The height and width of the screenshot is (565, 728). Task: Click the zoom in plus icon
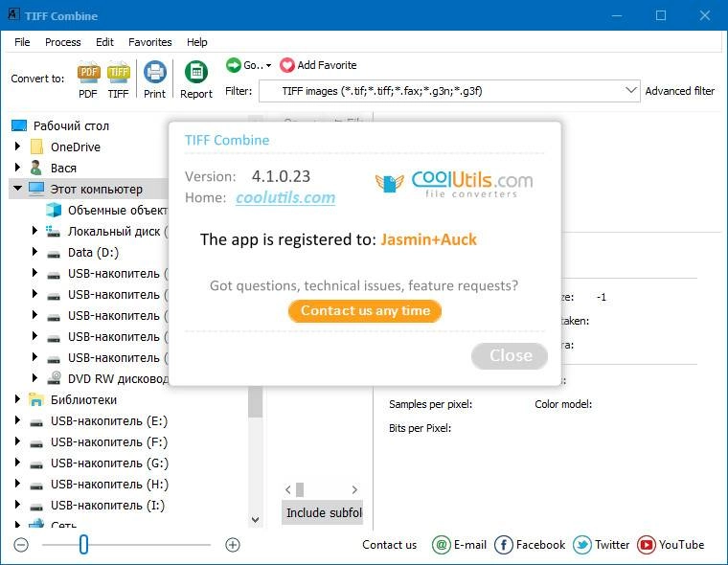point(233,545)
